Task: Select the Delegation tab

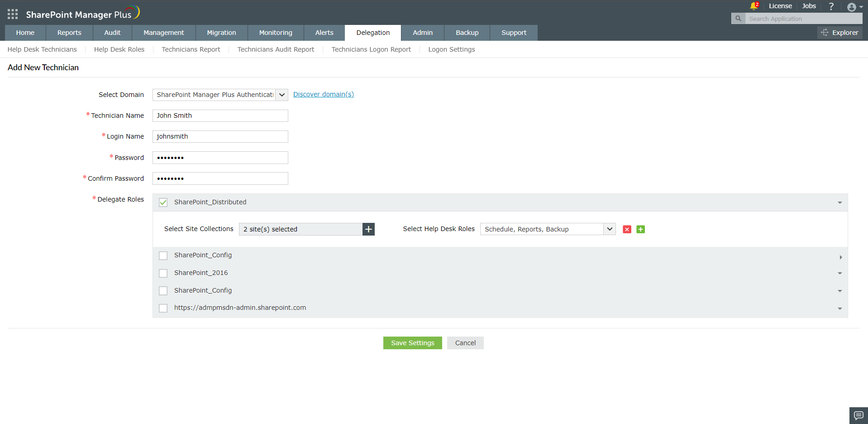Action: [373, 33]
